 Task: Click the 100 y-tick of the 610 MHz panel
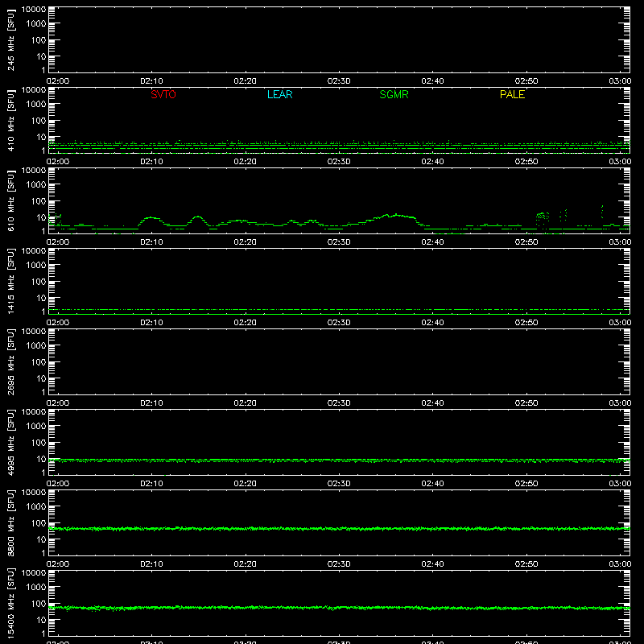pos(39,201)
